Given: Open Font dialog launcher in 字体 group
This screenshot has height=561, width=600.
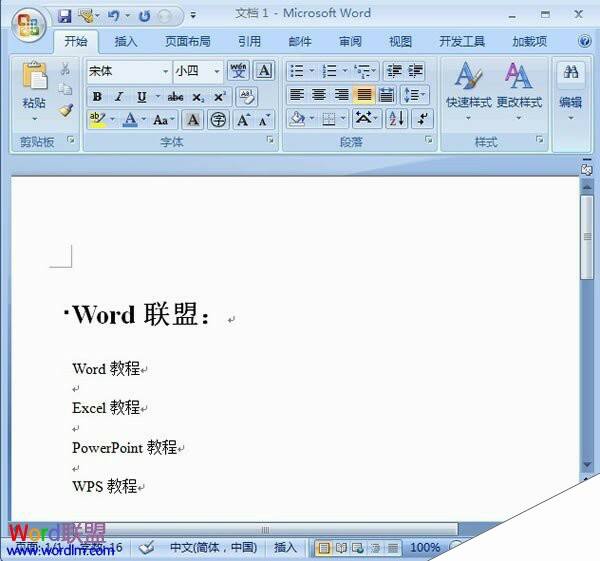Looking at the screenshot, I should 270,140.
